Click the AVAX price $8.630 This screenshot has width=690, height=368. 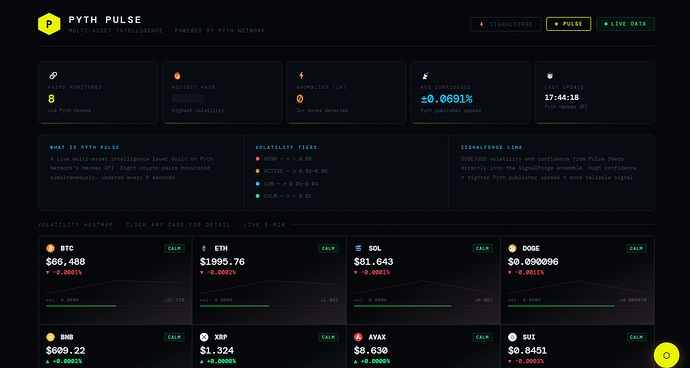pos(371,351)
